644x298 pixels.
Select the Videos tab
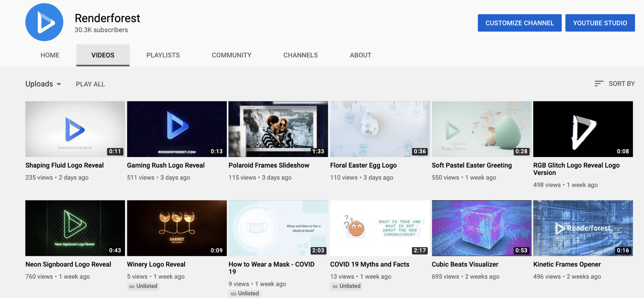[x=103, y=55]
